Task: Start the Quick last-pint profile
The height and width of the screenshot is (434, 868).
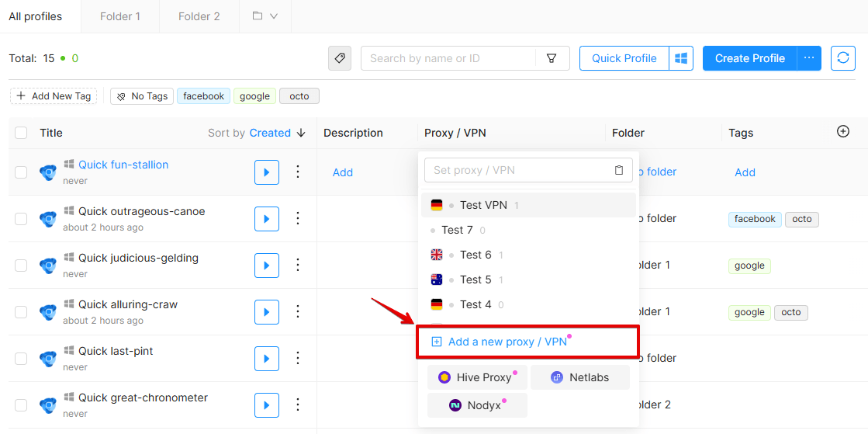Action: pyautogui.click(x=267, y=359)
